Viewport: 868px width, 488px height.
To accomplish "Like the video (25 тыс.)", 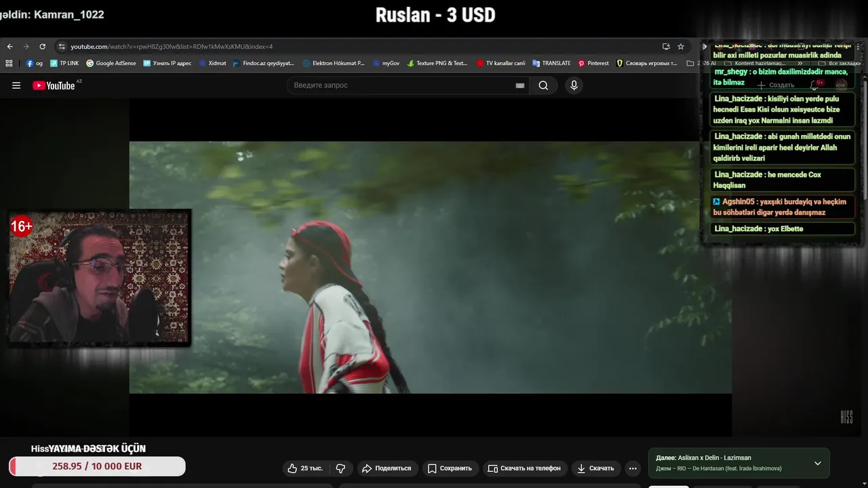I will click(305, 468).
